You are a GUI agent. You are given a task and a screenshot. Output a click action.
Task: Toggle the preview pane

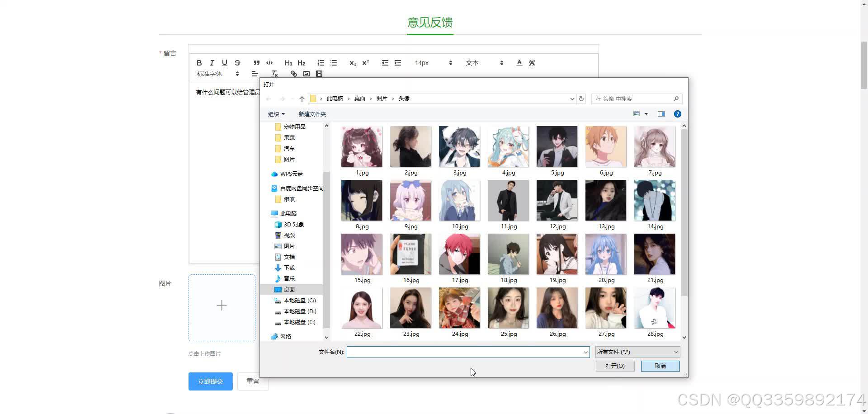pos(661,114)
